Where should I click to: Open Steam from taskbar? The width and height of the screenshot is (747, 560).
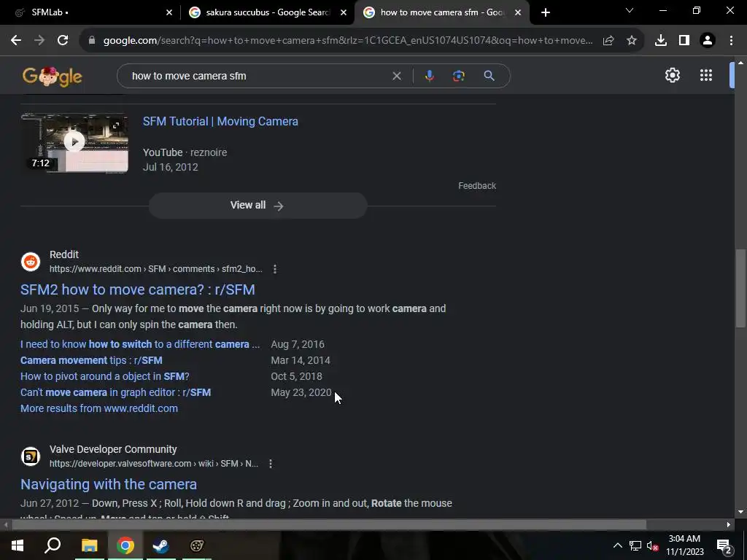click(160, 545)
